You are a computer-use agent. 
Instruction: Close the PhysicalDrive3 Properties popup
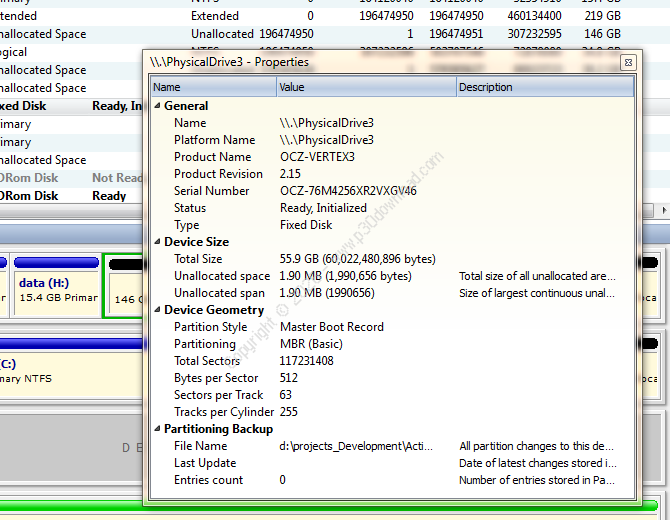pyautogui.click(x=628, y=62)
